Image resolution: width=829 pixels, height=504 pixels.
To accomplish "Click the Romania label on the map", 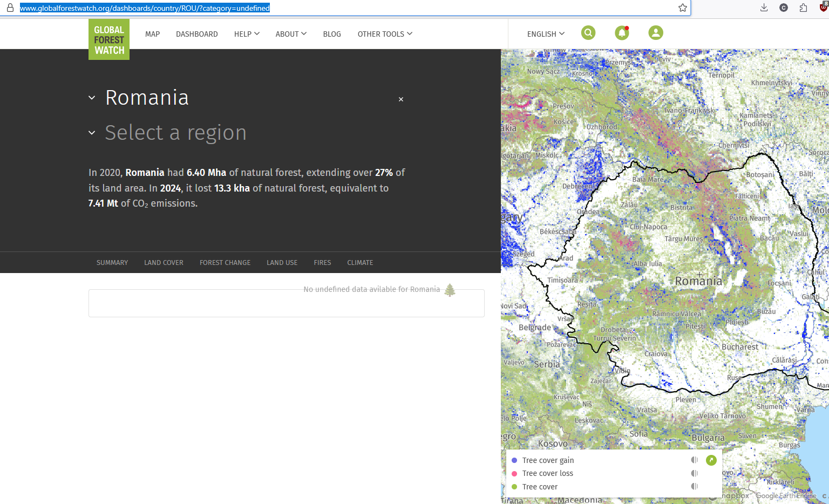I will coord(698,281).
